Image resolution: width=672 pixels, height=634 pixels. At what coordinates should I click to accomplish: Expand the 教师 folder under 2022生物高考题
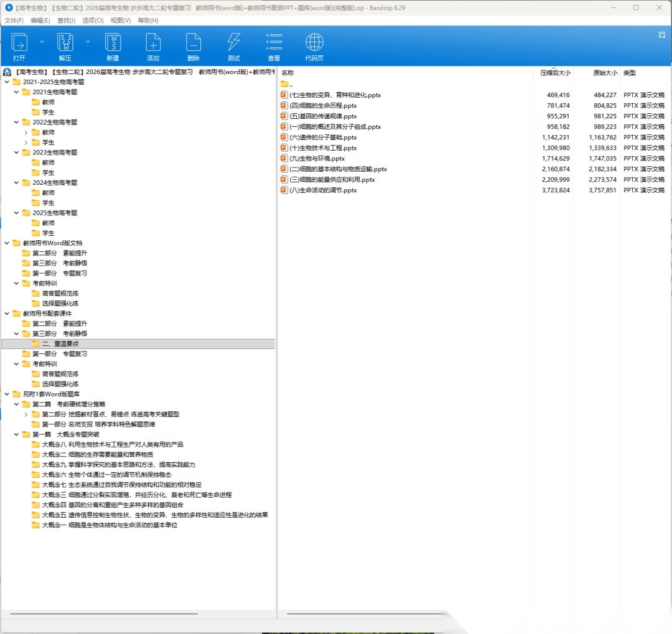26,133
